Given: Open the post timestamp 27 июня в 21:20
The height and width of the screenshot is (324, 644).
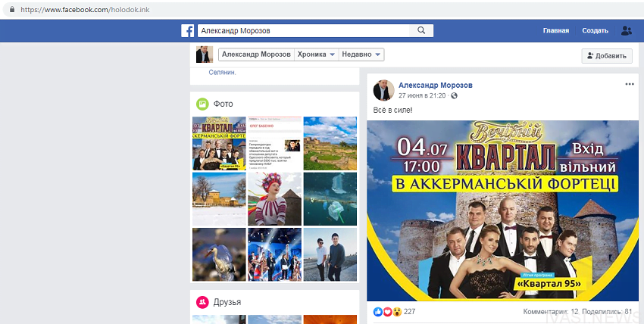Looking at the screenshot, I should [422, 95].
